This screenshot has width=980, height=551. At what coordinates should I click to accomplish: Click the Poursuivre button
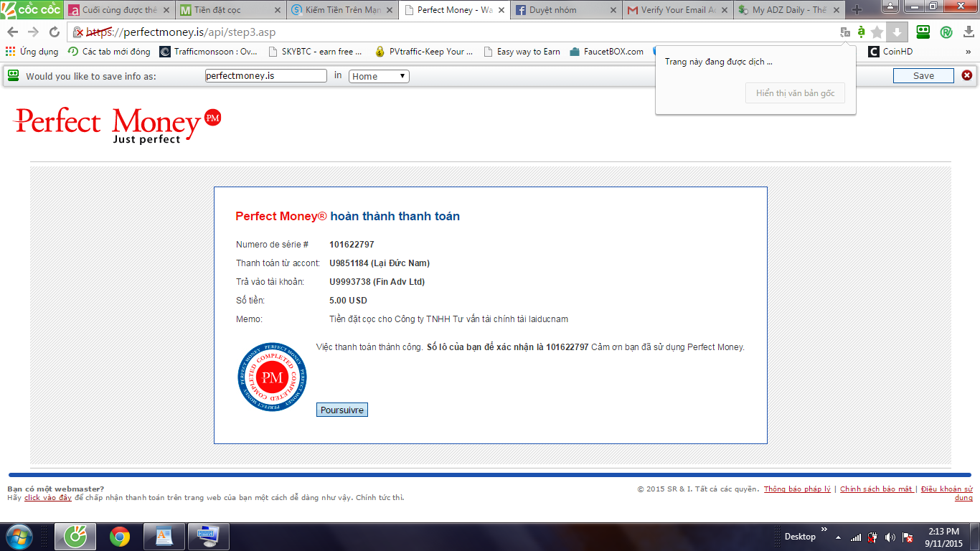[342, 410]
